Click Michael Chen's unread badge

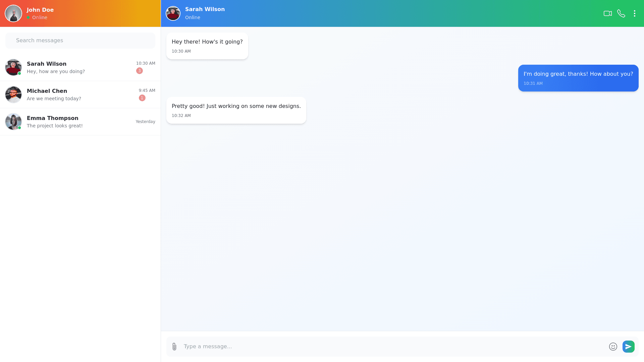(x=142, y=98)
